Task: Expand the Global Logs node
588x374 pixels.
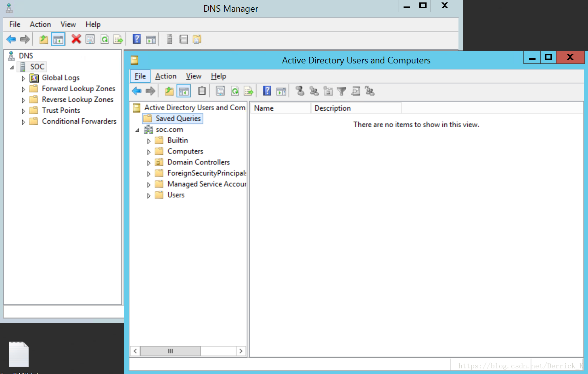Action: [23, 78]
